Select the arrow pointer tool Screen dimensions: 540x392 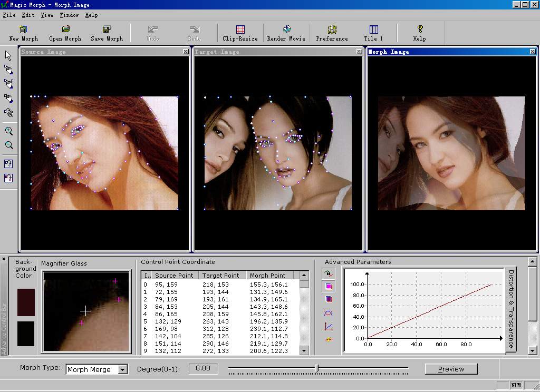8,55
